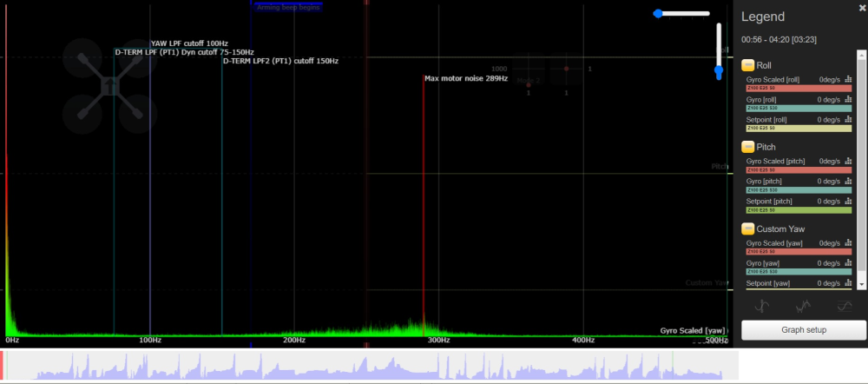The image size is (868, 384).
Task: Click the analyser icon beside Gyro [pitch]
Action: [x=848, y=182]
